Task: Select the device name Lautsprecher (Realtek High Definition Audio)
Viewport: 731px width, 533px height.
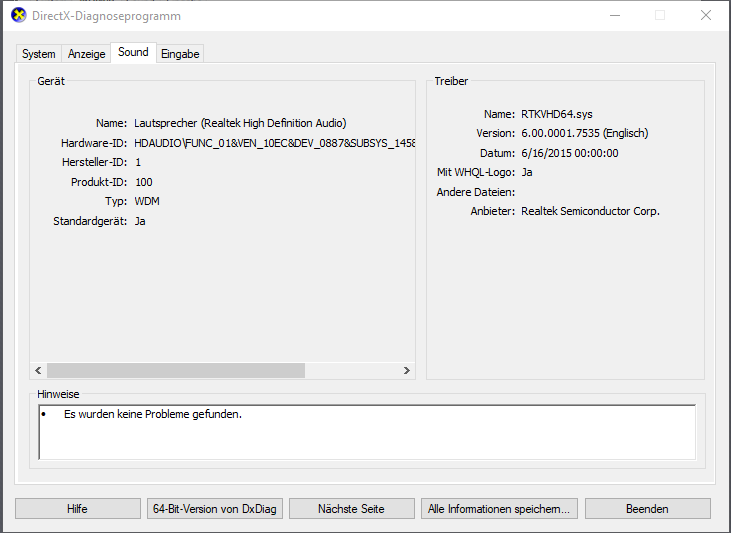Action: 240,123
